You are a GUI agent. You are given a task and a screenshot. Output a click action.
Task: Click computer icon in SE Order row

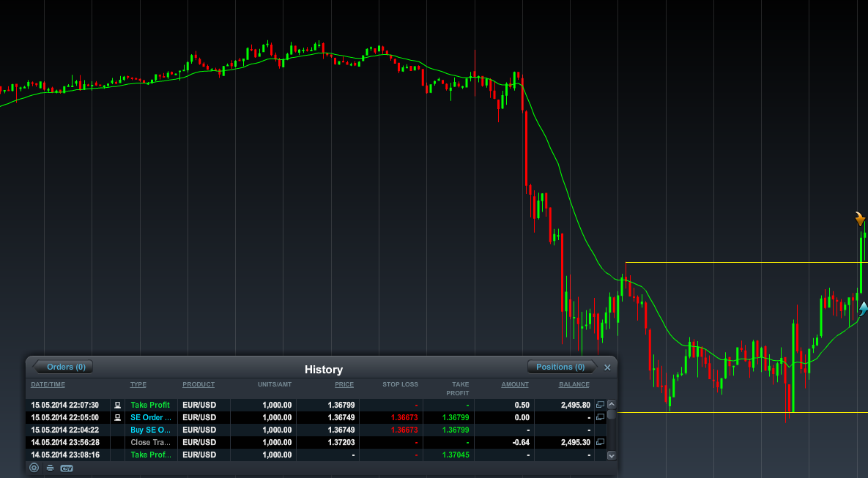117,417
